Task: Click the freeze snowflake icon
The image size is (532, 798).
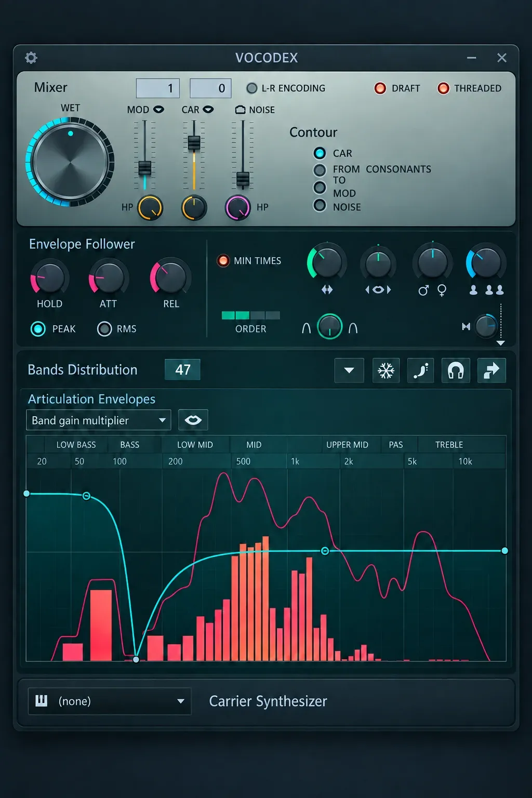Action: [385, 370]
